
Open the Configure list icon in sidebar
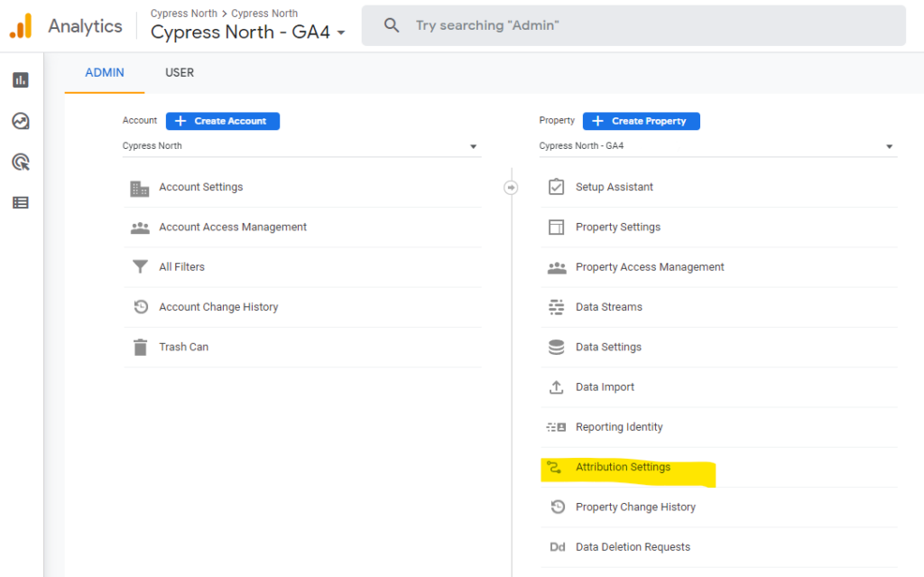(x=21, y=203)
